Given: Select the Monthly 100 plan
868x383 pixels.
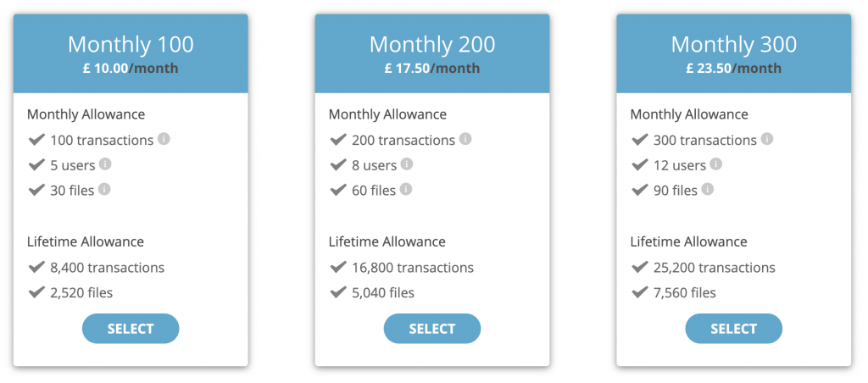Looking at the screenshot, I should [131, 329].
